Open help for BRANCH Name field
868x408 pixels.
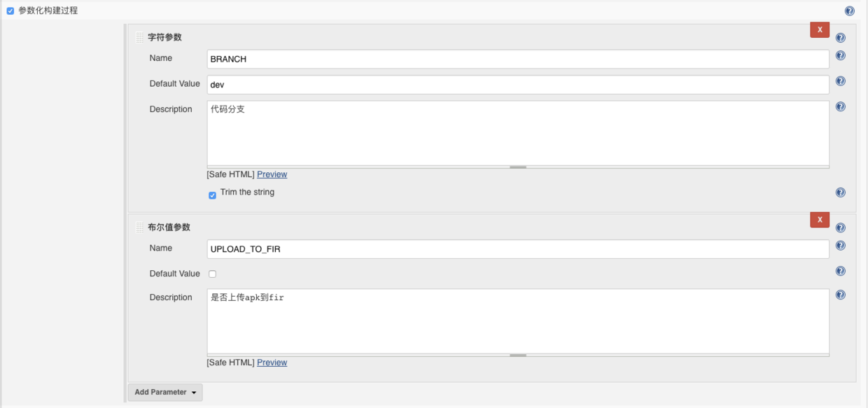(840, 56)
